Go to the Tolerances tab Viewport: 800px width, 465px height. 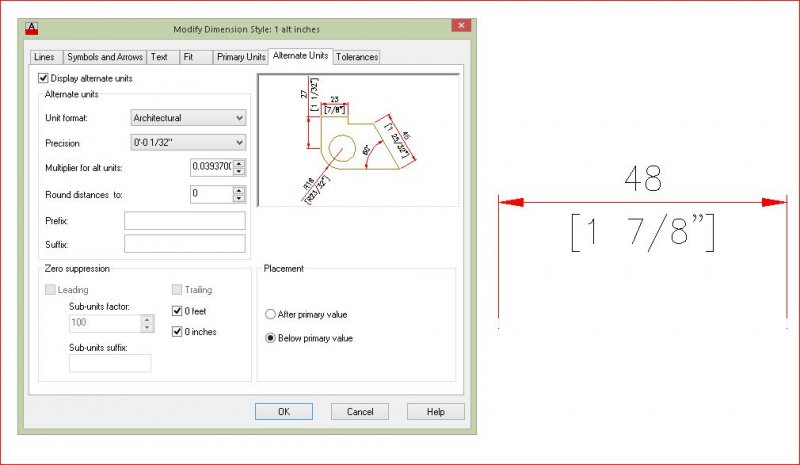(x=357, y=57)
